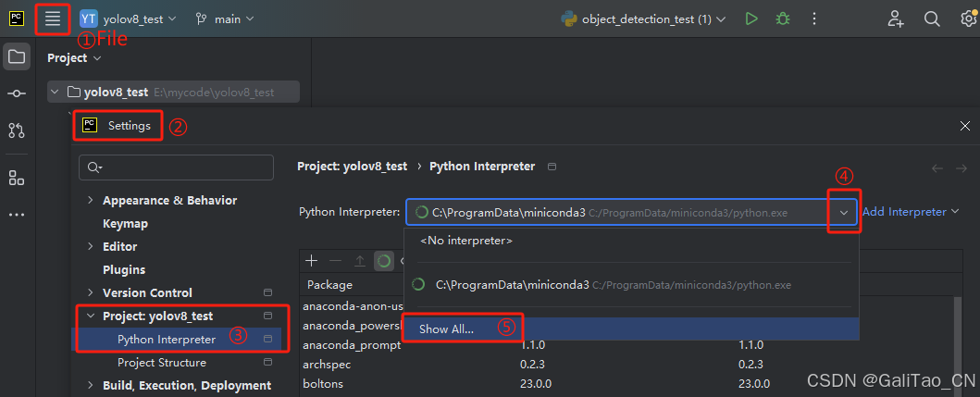
Task: Select Project Structure settings page
Action: point(162,363)
